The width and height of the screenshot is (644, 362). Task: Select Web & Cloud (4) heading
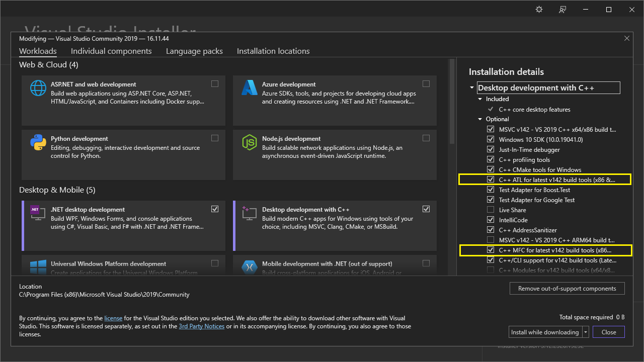[x=49, y=64]
